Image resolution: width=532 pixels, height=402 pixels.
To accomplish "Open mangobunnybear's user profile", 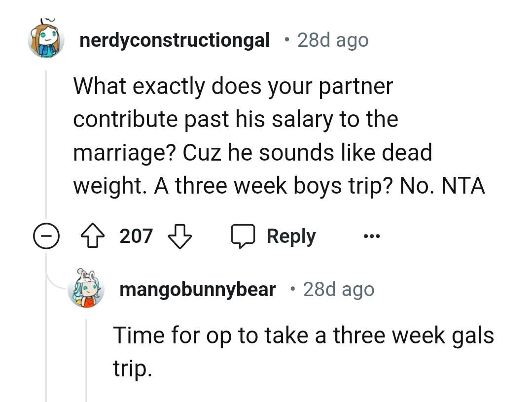I will point(198,289).
